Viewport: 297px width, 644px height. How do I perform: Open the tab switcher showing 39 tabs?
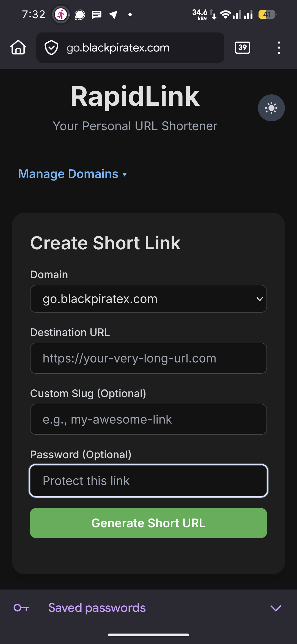(x=242, y=48)
